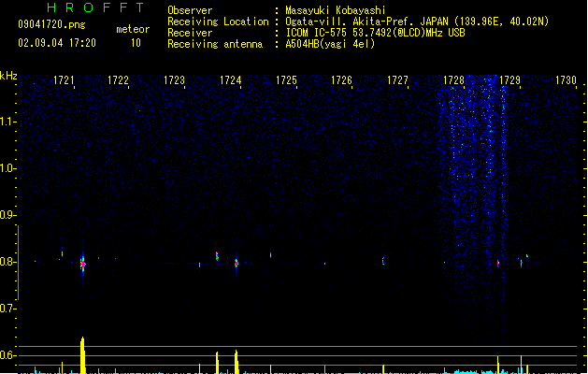Image resolution: width=588 pixels, height=374 pixels.
Task: Click frequency axis label 0.8
Action: click(7, 262)
